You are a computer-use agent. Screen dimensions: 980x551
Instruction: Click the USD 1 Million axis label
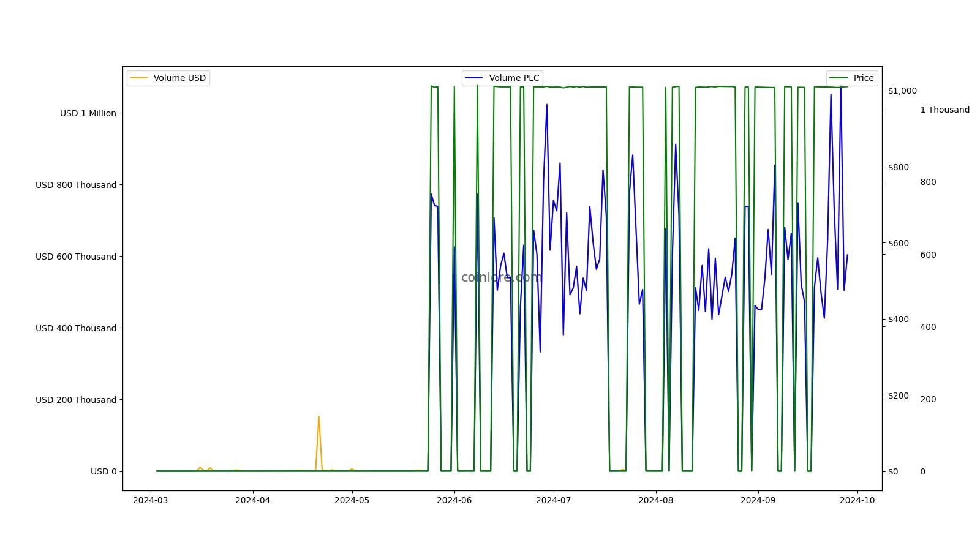pos(88,113)
